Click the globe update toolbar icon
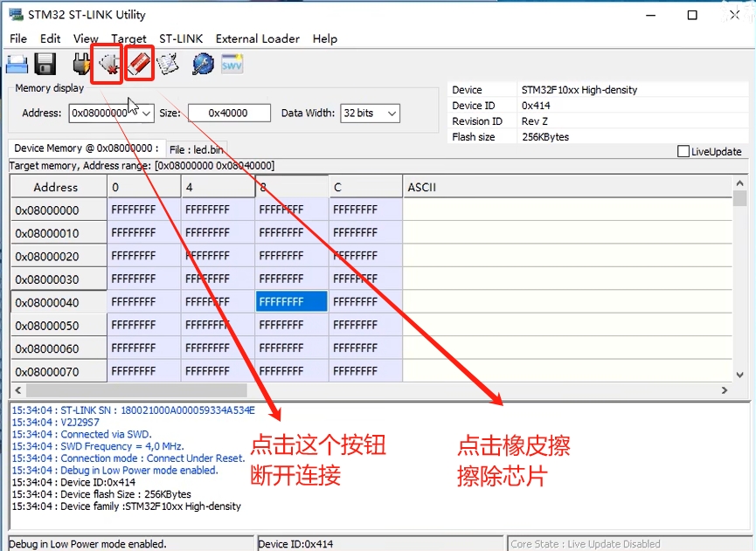 pyautogui.click(x=203, y=64)
